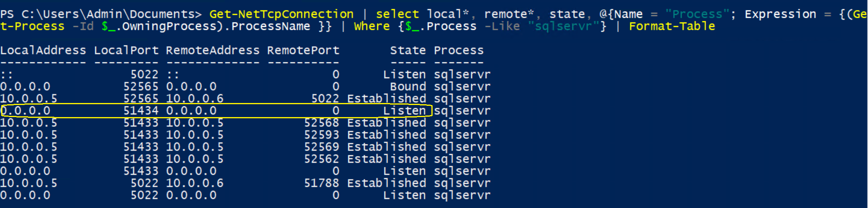The width and height of the screenshot is (868, 208).
Task: Click the LocalPort column header
Action: coord(127,50)
